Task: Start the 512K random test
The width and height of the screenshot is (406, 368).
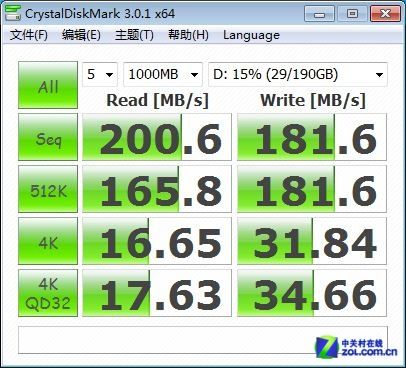Action: coord(48,189)
